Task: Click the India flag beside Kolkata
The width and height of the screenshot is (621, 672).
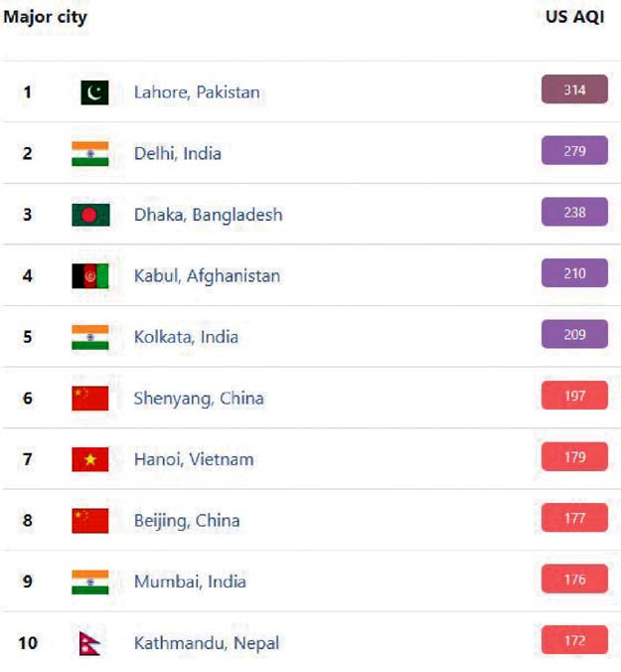Action: tap(90, 337)
